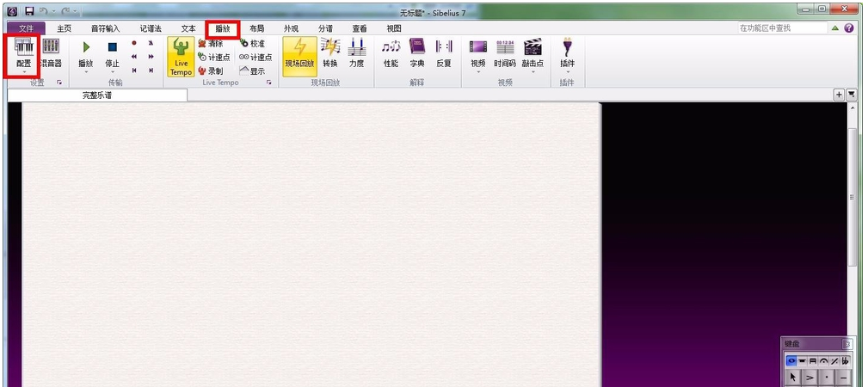
Task: Expand the dropdown arrow under 配置
Action: click(23, 72)
